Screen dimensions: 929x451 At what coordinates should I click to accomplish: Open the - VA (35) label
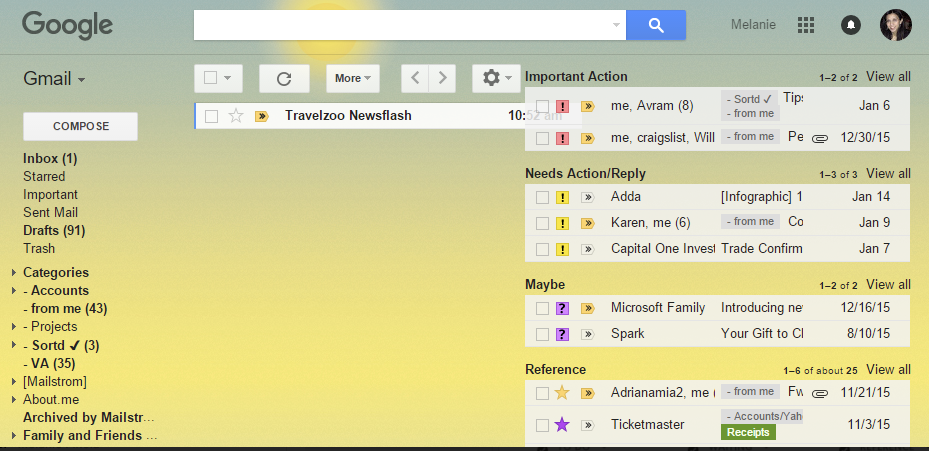pos(49,363)
